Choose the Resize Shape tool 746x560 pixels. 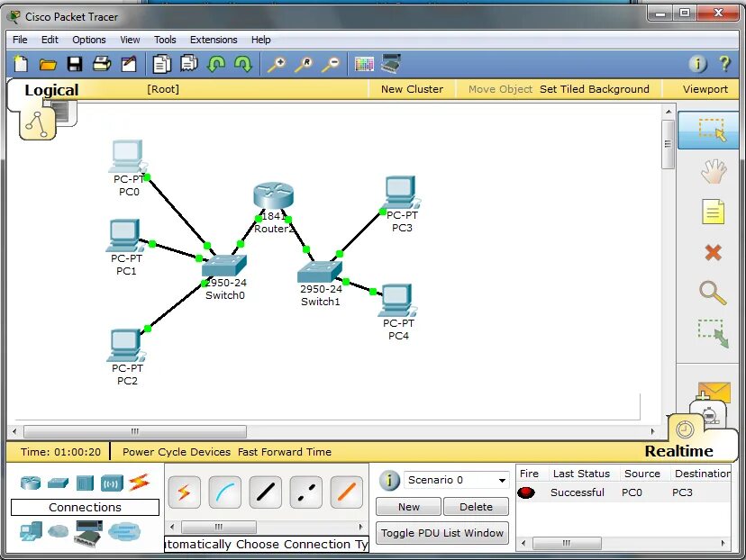(714, 334)
